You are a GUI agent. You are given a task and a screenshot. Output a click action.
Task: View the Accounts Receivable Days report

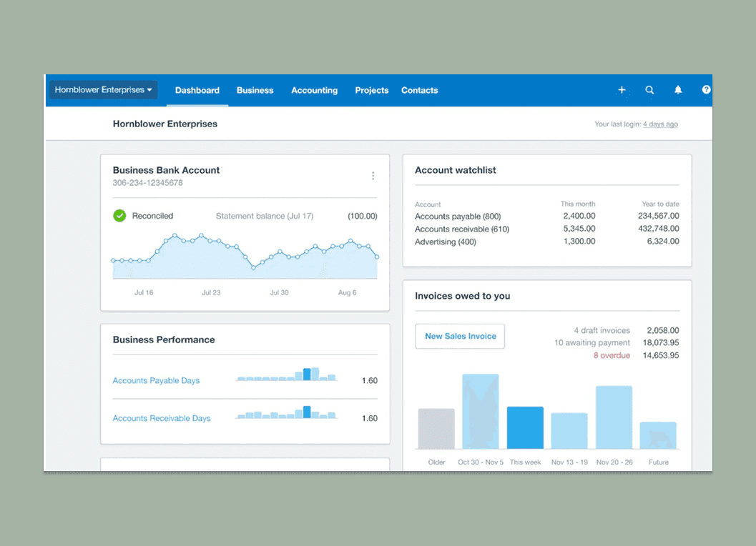click(162, 418)
